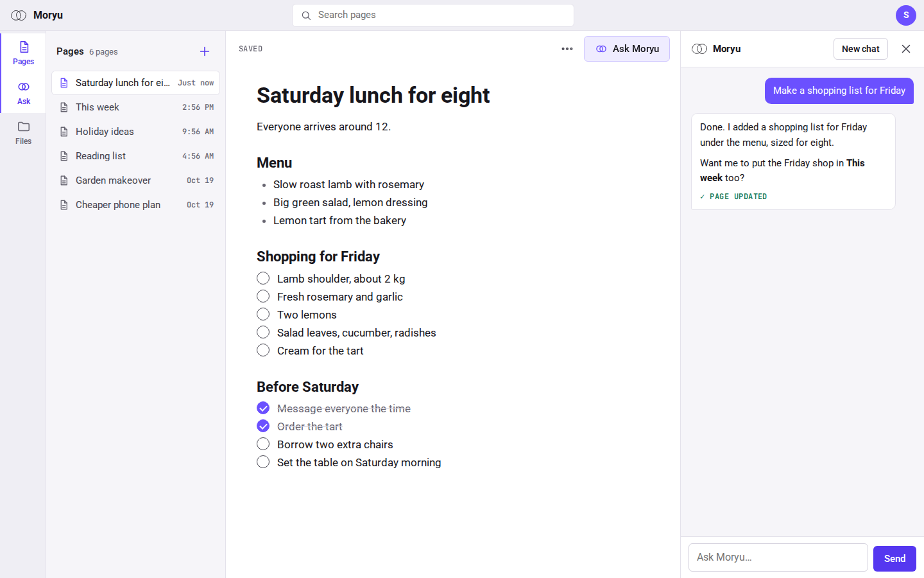Image resolution: width=924 pixels, height=578 pixels.
Task: Send the chat message
Action: pos(894,559)
